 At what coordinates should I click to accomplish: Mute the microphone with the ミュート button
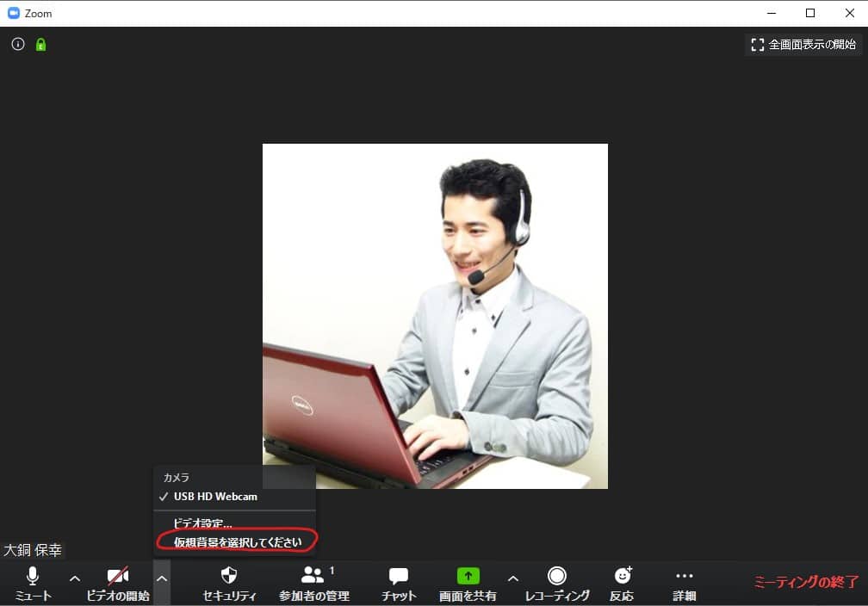tap(33, 584)
